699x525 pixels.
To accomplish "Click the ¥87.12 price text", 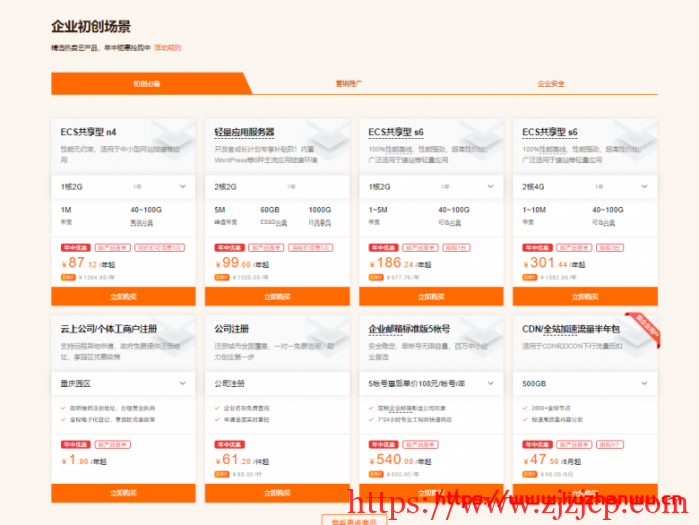I will [x=88, y=263].
